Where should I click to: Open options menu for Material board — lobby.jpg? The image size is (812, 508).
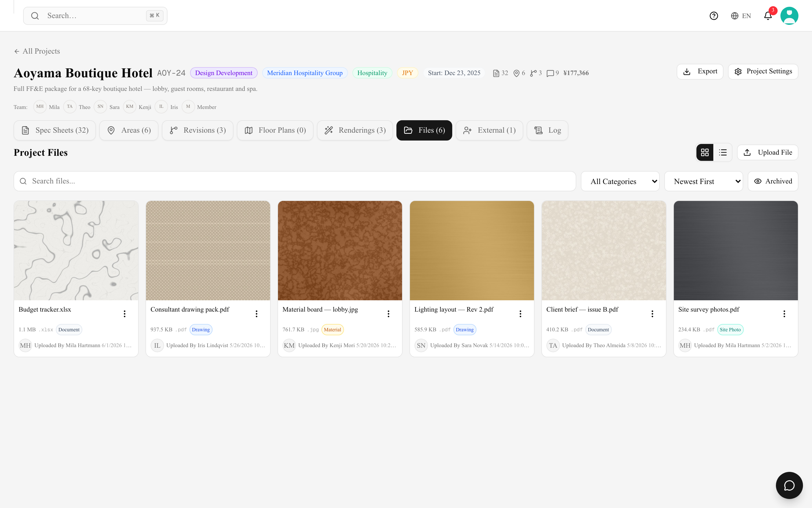(x=388, y=314)
